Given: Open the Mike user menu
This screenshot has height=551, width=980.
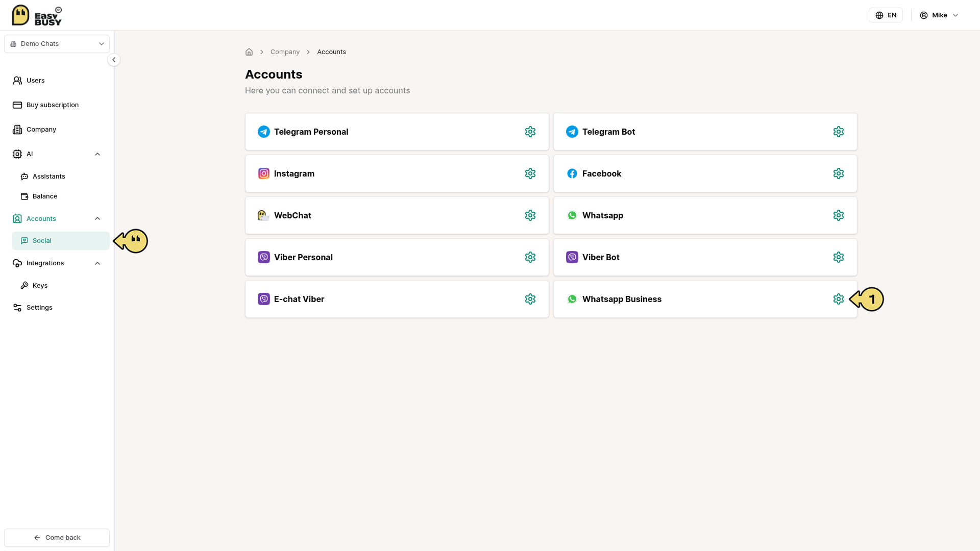Looking at the screenshot, I should click(939, 15).
